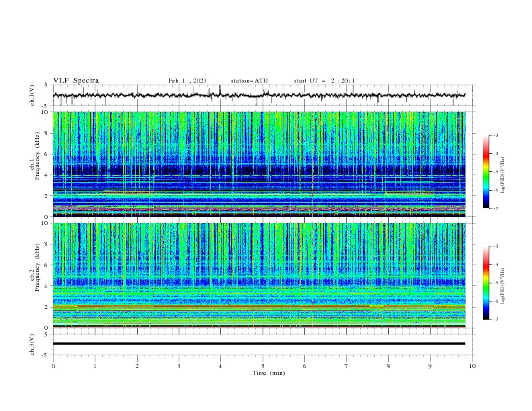This screenshot has width=532, height=411.
Task: Click the "5" volt tick of ch.3(V) axis
Action: coord(46,334)
